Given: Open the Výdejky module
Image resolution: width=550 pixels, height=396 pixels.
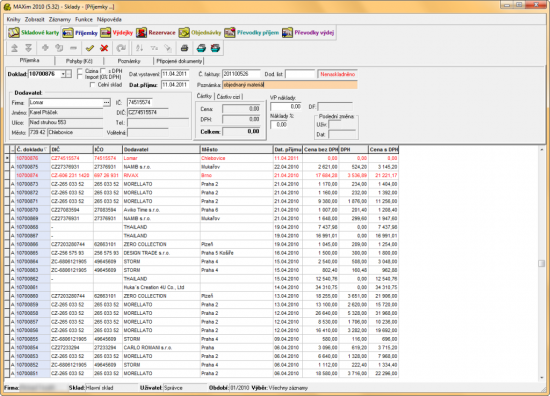Looking at the screenshot, I should (117, 33).
